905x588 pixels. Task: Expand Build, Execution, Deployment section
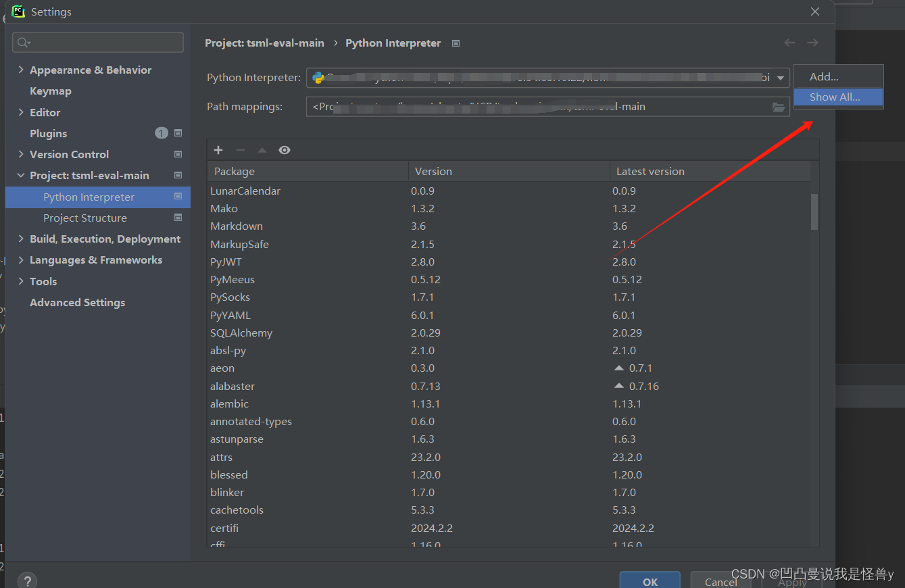(x=21, y=239)
